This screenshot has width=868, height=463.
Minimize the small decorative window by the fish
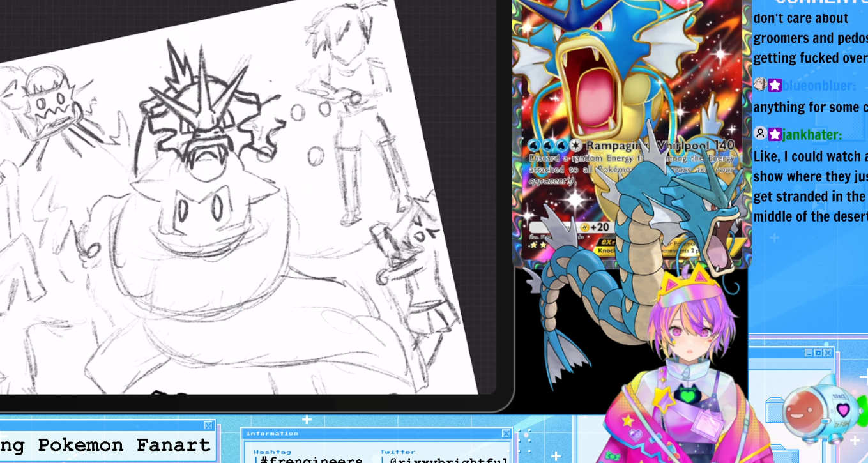click(x=809, y=353)
